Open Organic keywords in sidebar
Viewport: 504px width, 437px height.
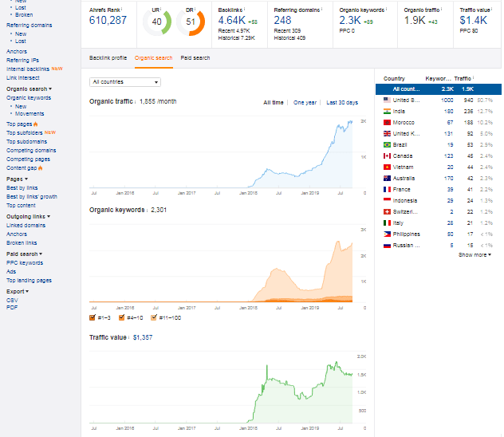(29, 97)
